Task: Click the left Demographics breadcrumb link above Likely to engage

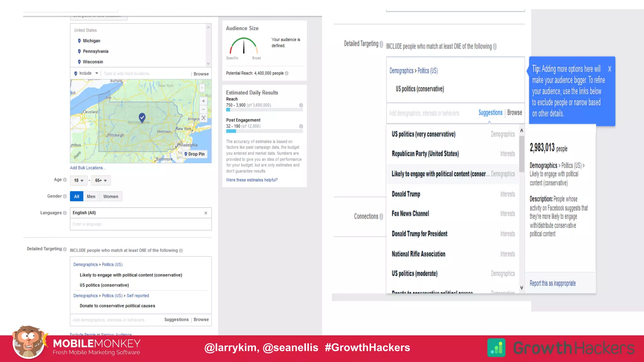Action: click(x=86, y=265)
